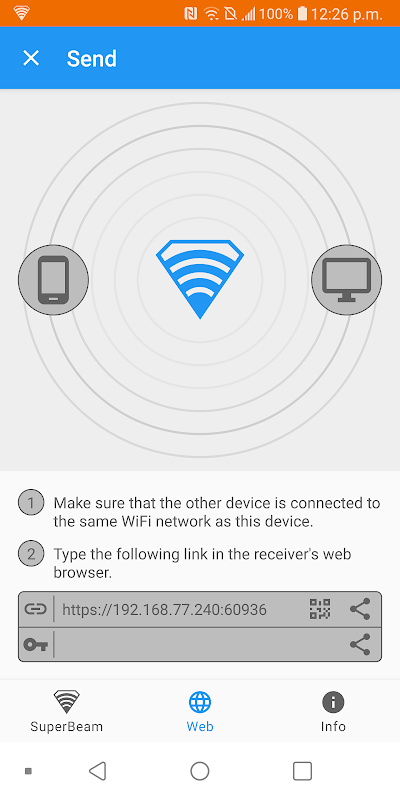Tap the Send title text
Image resolution: width=400 pixels, height=800 pixels.
pos(92,59)
